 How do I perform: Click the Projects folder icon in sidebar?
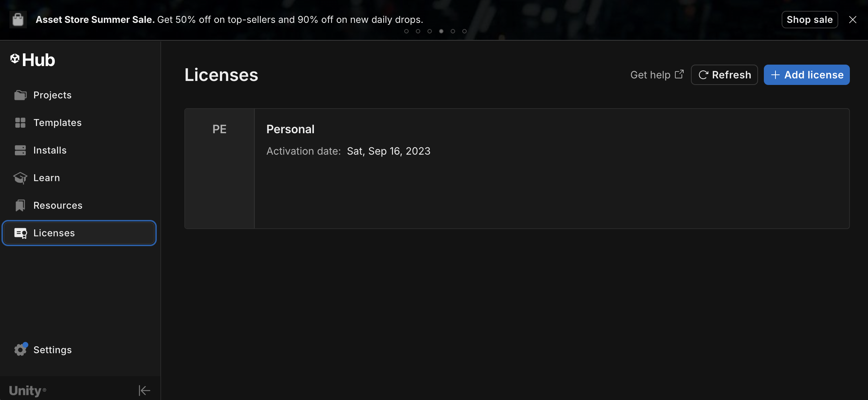20,95
